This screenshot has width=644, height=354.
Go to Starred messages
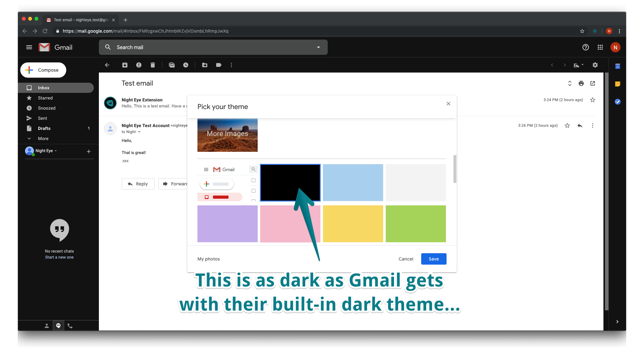(56, 98)
